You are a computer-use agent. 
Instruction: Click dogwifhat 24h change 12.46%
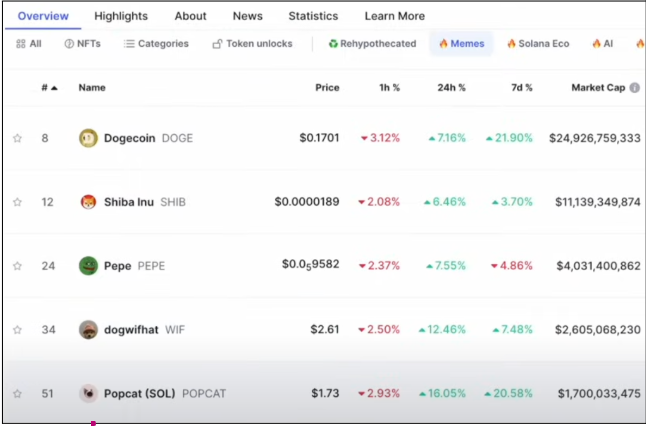[442, 330]
